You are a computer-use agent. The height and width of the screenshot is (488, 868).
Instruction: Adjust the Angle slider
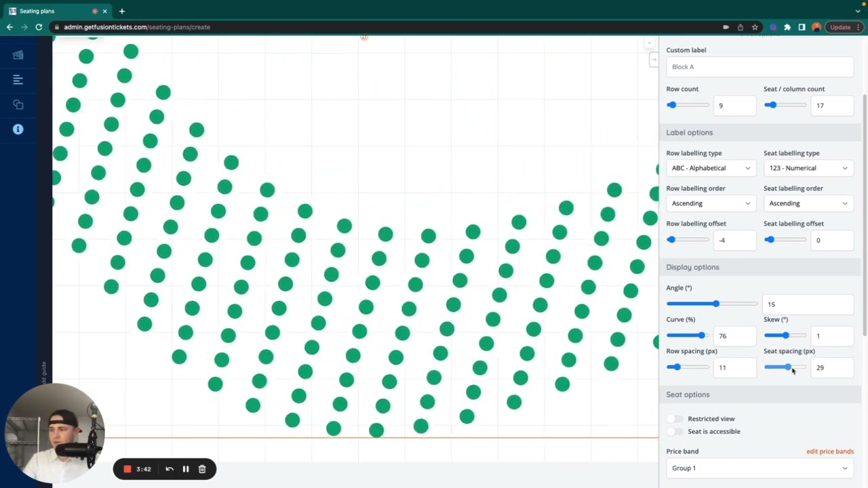coord(712,304)
